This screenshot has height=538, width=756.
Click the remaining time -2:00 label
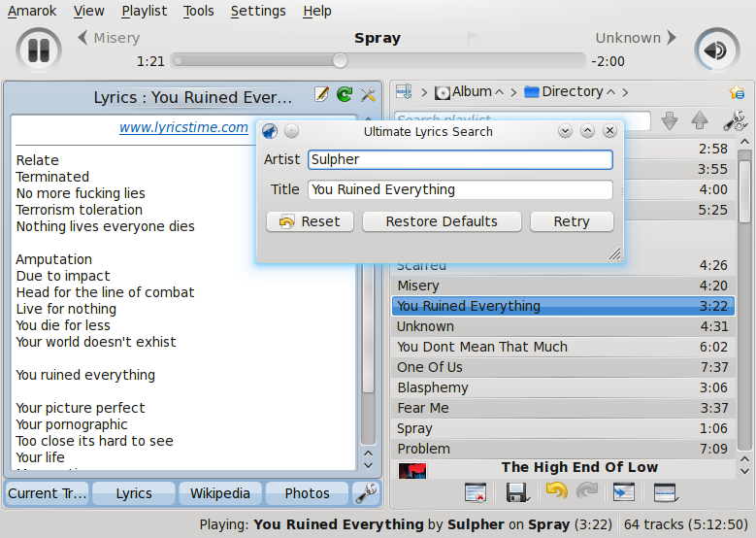[608, 61]
